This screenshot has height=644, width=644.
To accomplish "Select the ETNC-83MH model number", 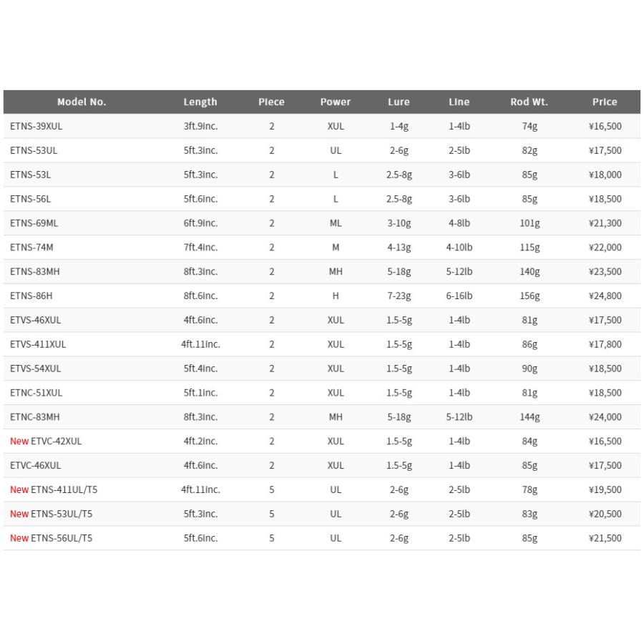I will click(x=35, y=417).
